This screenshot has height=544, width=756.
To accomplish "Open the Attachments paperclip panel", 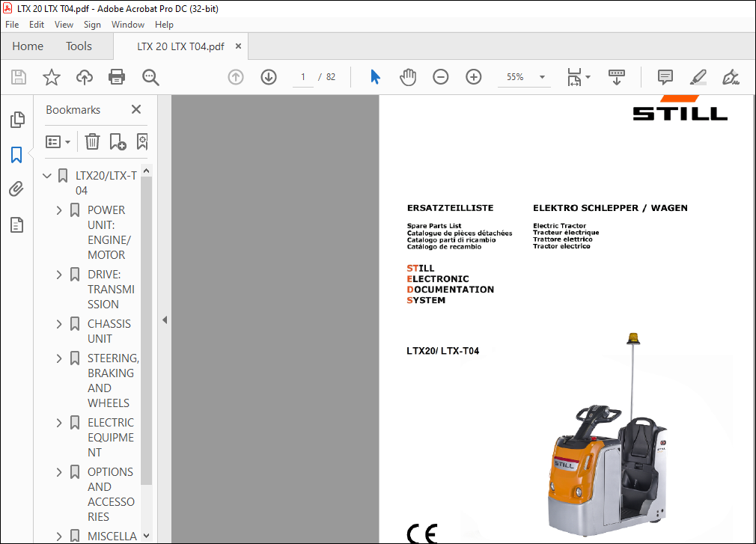I will click(16, 189).
